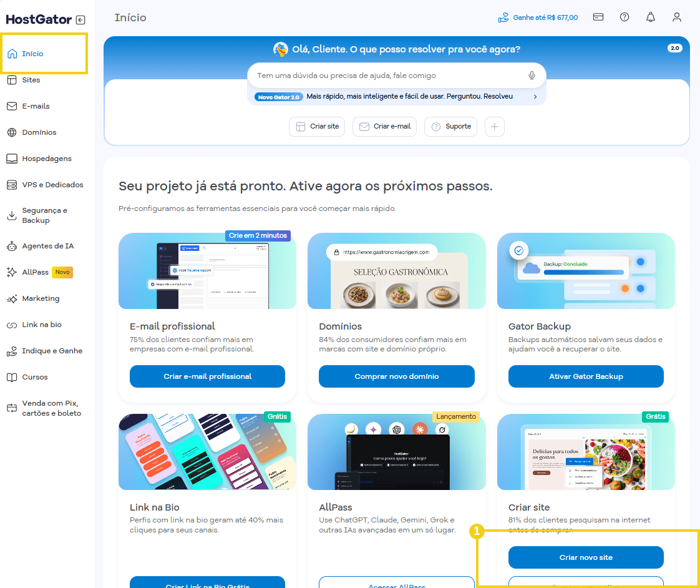Click the Agentes de IA robot icon

12,246
